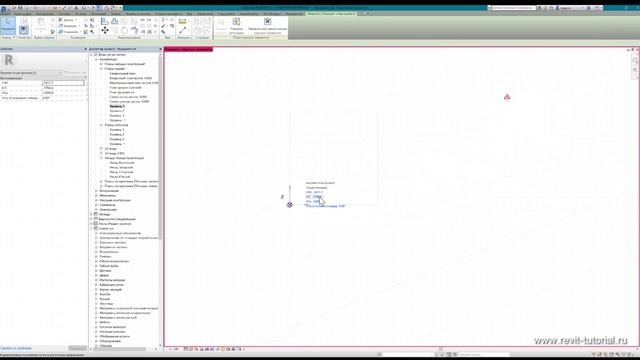The image size is (640, 360).
Task: Toggle the paperclip clip on base point
Action: tap(282, 197)
